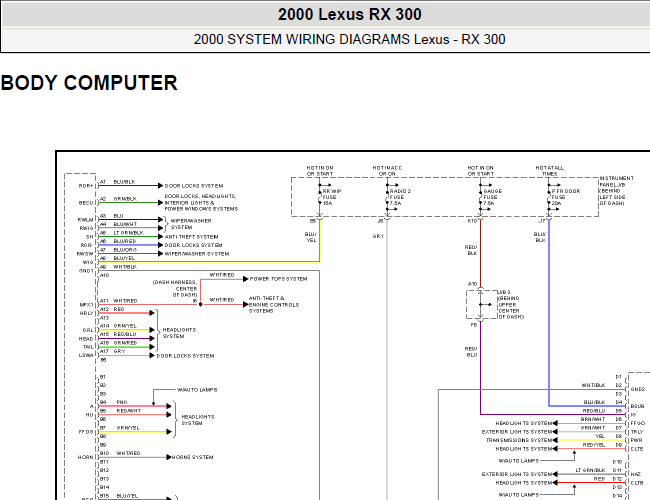Click the 'HOT IN ACC OR ON' label
650x500 pixels.
coord(387,171)
